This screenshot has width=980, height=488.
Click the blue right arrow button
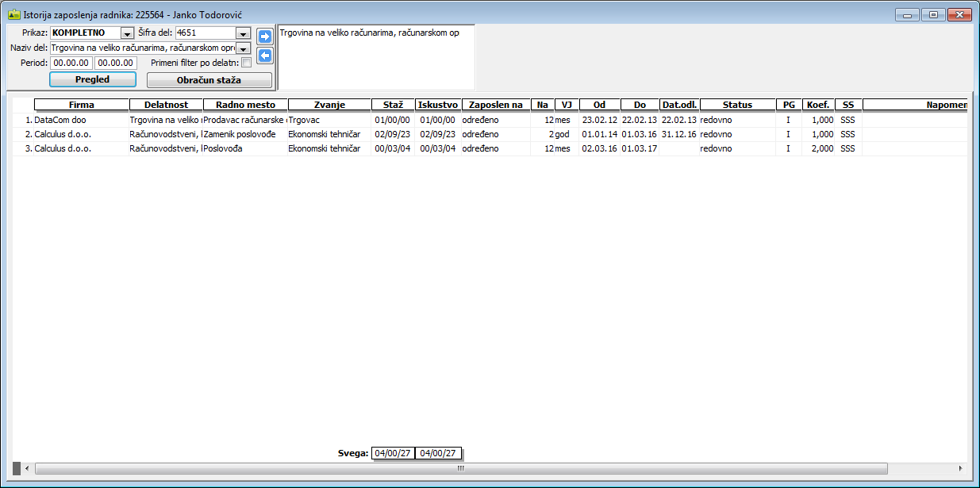pyautogui.click(x=265, y=37)
